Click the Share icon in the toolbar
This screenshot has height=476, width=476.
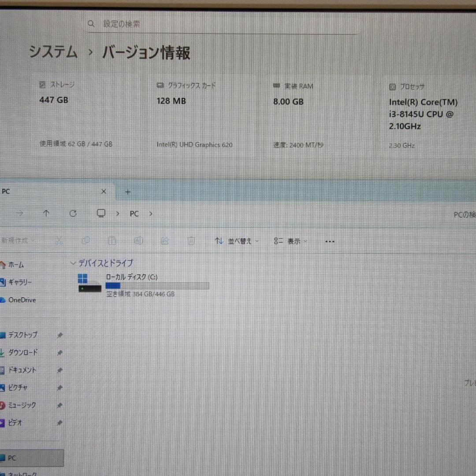(x=165, y=241)
